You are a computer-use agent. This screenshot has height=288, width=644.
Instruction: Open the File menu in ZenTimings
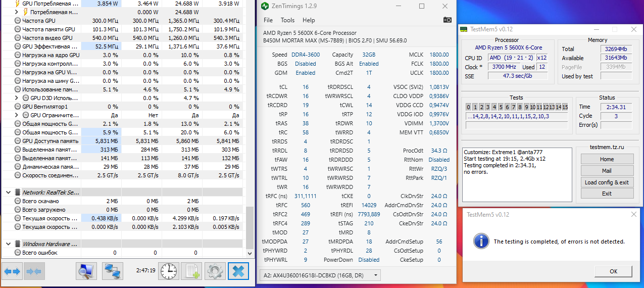[x=268, y=20]
